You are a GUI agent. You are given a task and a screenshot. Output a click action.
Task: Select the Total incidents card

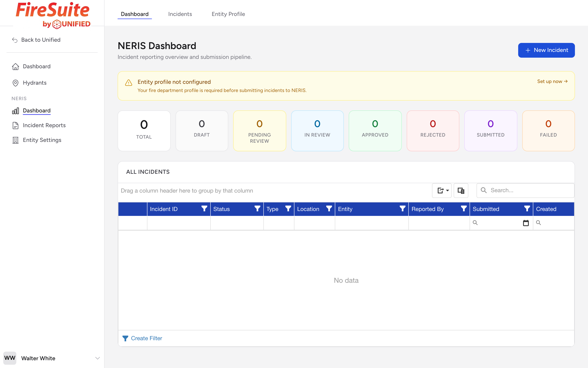tap(144, 131)
